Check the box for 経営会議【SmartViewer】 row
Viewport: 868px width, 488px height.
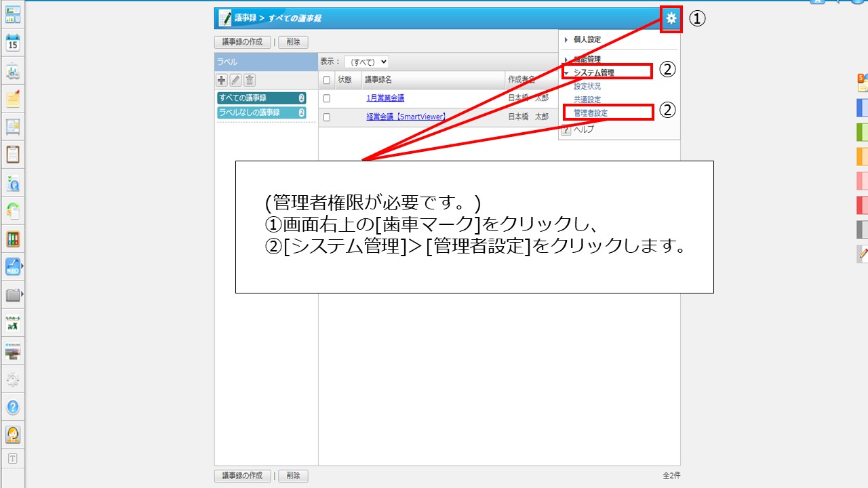click(x=327, y=117)
